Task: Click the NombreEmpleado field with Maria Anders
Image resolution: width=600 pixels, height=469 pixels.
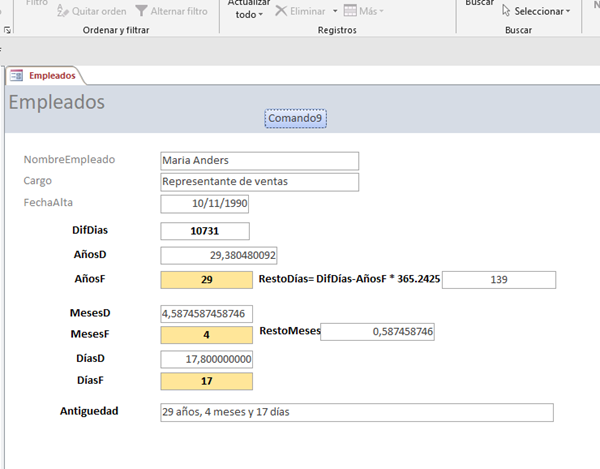Action: 258,160
